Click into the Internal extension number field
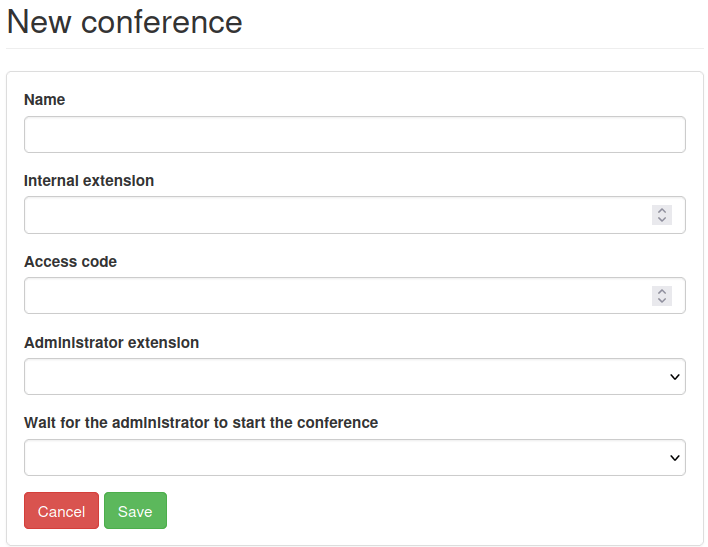This screenshot has width=708, height=547. (330, 215)
